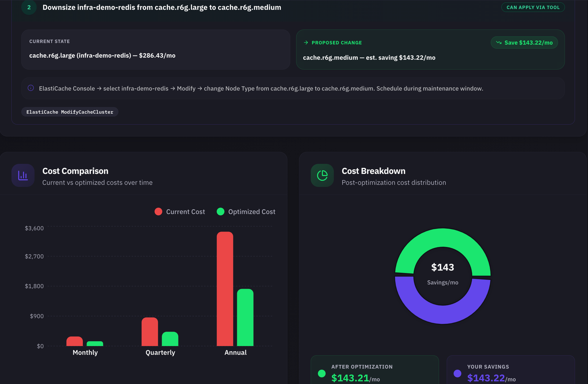Select the red Quarterly current cost bar
The width and height of the screenshot is (588, 384).
[x=150, y=332]
